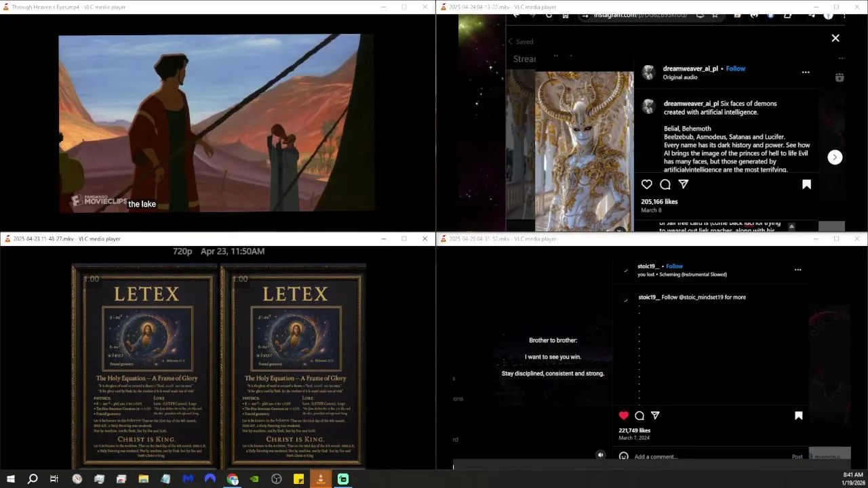
Task: Open the Windows Start menu
Action: pyautogui.click(x=10, y=479)
